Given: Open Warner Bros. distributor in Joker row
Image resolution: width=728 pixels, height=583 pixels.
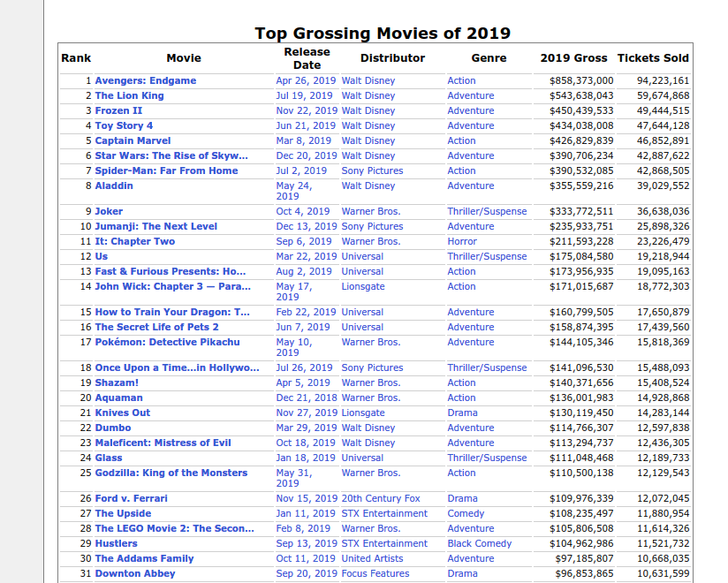Looking at the screenshot, I should [x=371, y=211].
